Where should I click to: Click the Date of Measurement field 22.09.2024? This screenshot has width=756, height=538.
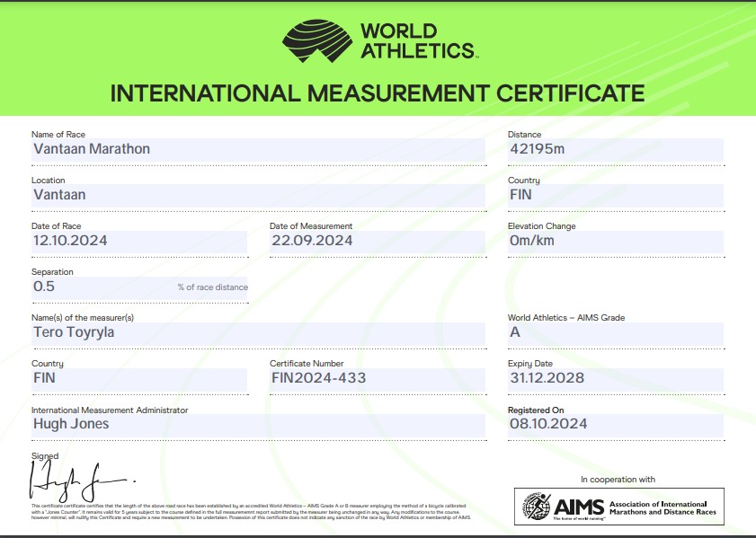point(378,241)
